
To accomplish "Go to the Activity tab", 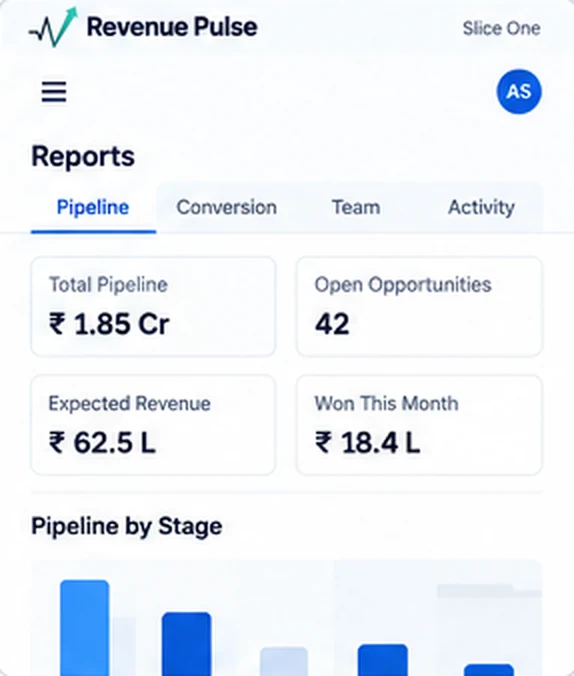I will click(x=481, y=207).
